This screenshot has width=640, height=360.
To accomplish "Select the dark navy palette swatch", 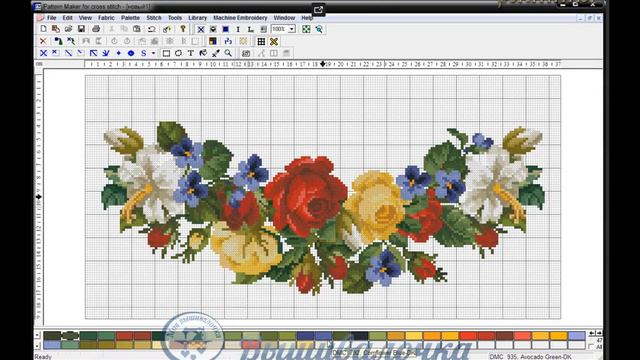I will (360, 336).
